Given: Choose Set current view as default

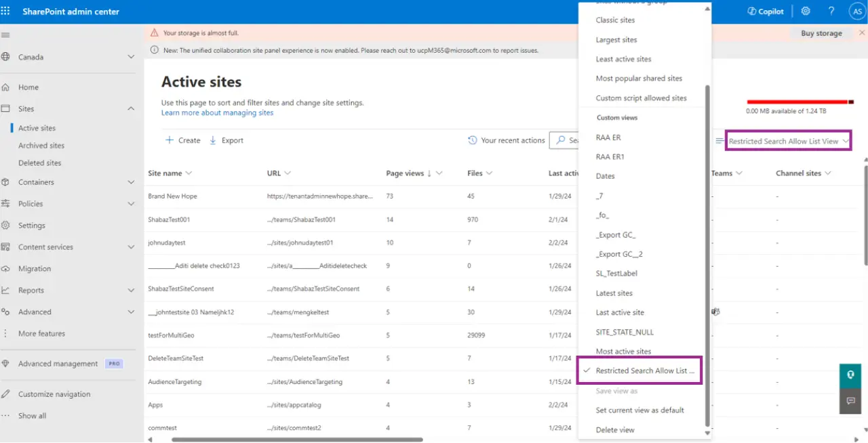Looking at the screenshot, I should point(641,410).
